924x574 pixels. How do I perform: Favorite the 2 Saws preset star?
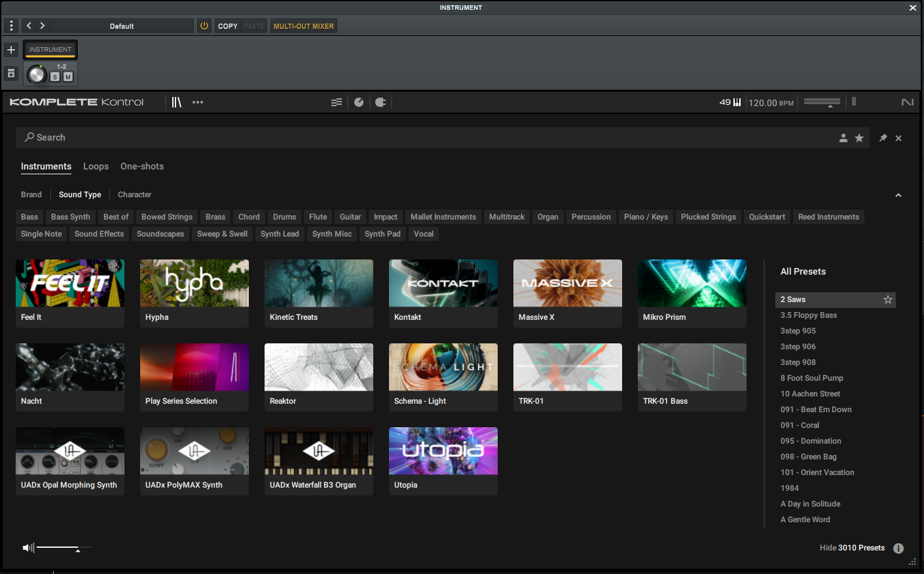point(888,299)
